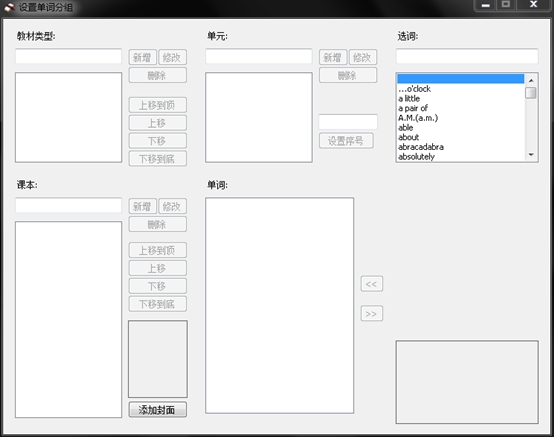Click the 课本 name input field

pos(69,205)
